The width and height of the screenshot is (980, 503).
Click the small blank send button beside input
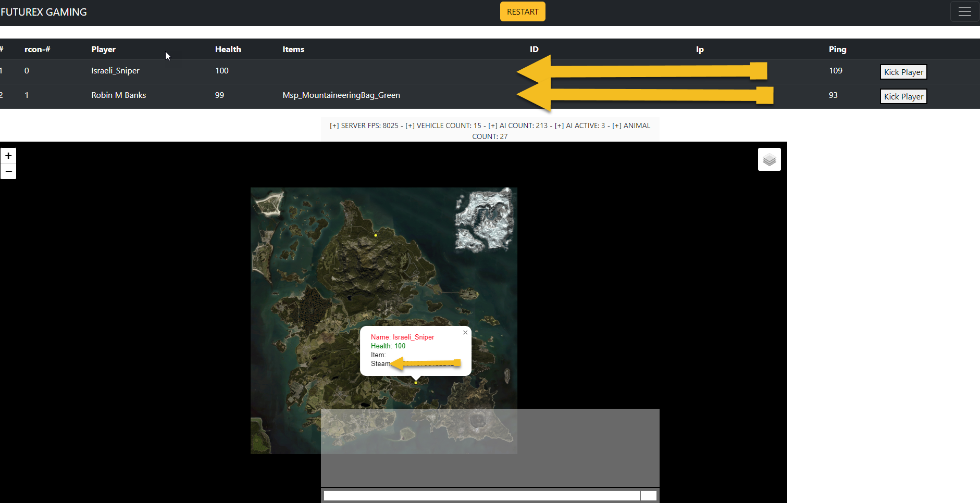pos(649,496)
